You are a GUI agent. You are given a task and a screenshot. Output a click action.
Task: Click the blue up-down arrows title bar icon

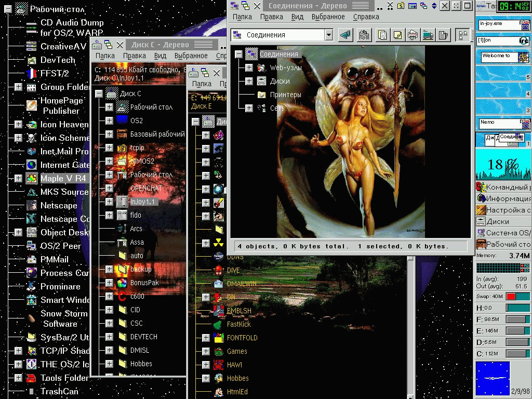(x=434, y=6)
